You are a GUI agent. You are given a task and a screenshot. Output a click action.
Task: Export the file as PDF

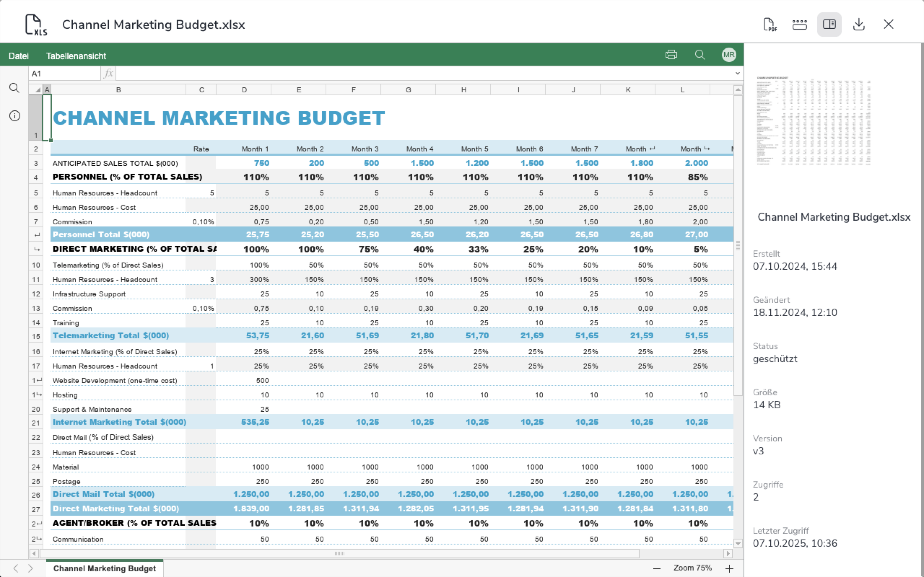click(x=770, y=25)
